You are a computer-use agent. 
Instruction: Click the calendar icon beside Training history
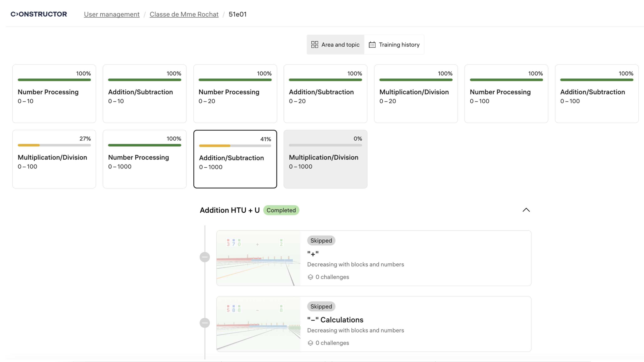click(x=372, y=45)
